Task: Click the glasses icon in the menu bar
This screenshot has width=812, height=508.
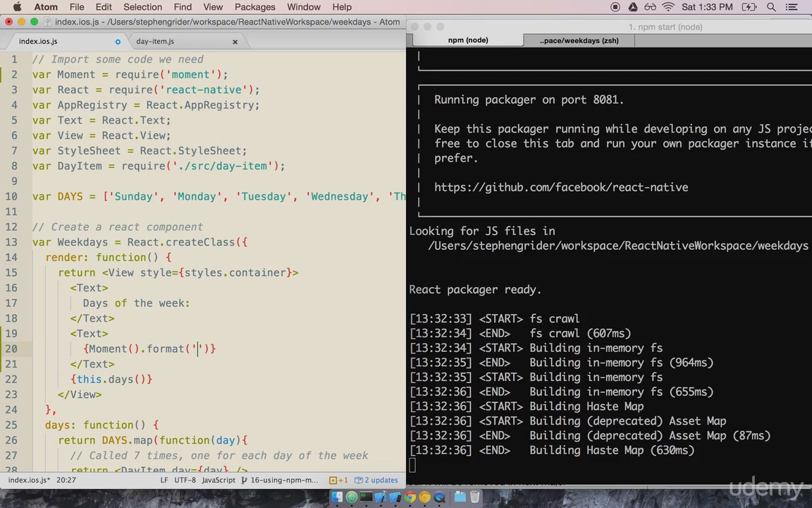Action: coord(650,7)
